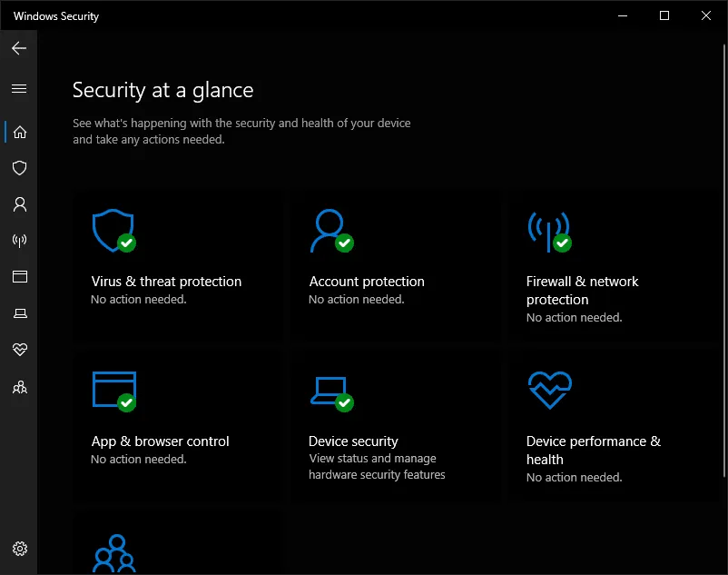Viewport: 728px width, 575px height.
Task: Click the Device performance & health heart icon
Action: coord(550,390)
